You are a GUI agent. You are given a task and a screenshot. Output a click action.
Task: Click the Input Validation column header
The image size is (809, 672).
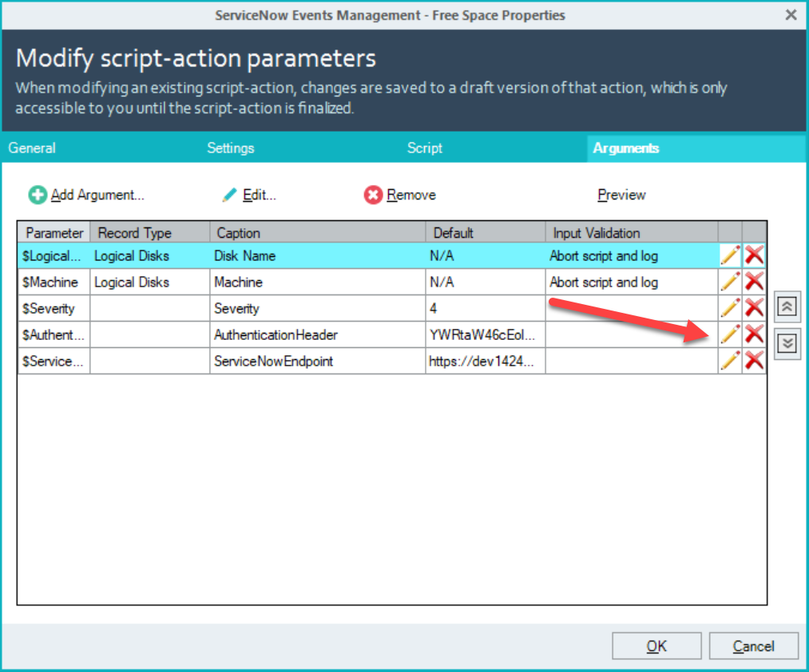pos(632,232)
